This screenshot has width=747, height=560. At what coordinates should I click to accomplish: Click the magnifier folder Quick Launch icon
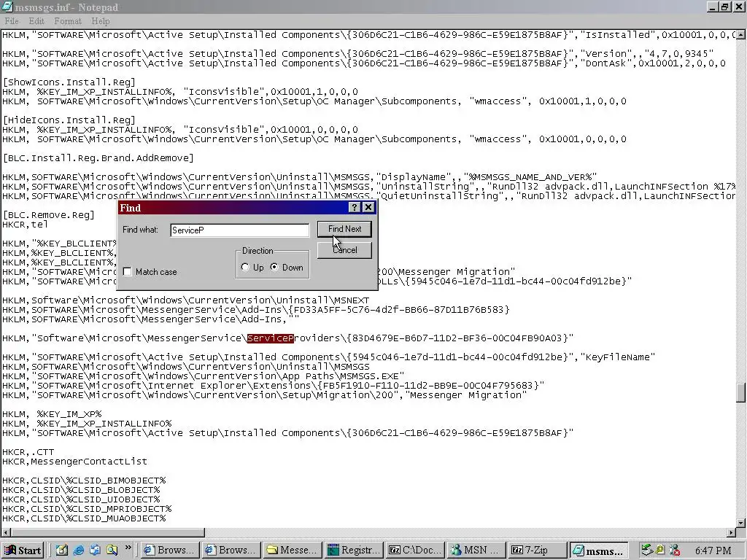point(112,551)
